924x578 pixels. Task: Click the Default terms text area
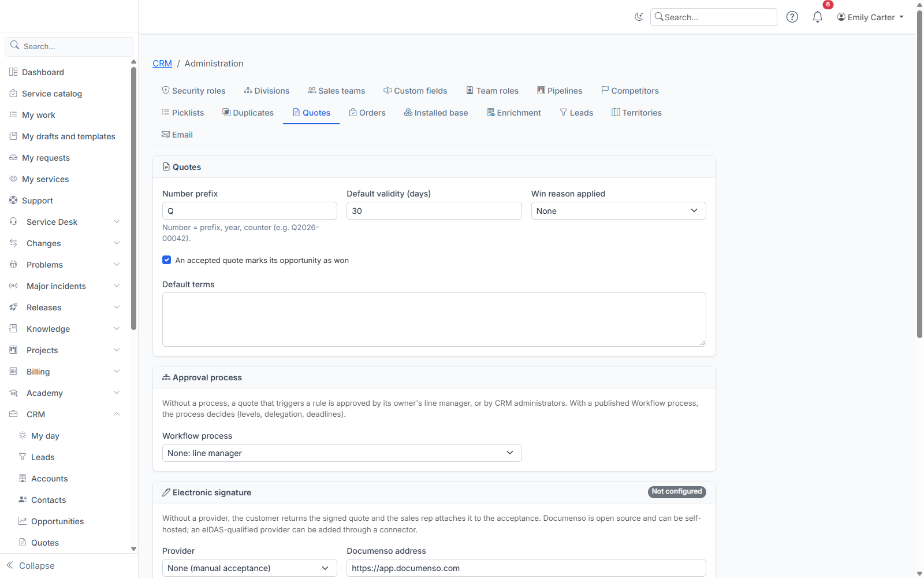434,320
